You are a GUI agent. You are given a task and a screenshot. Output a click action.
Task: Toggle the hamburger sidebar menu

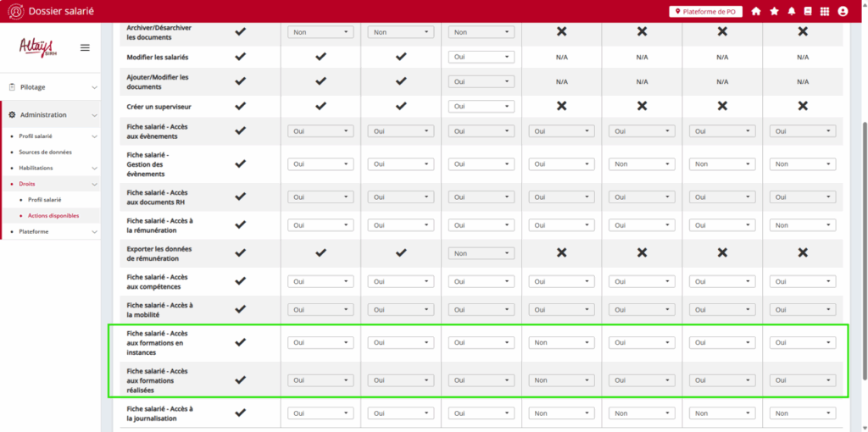point(85,47)
